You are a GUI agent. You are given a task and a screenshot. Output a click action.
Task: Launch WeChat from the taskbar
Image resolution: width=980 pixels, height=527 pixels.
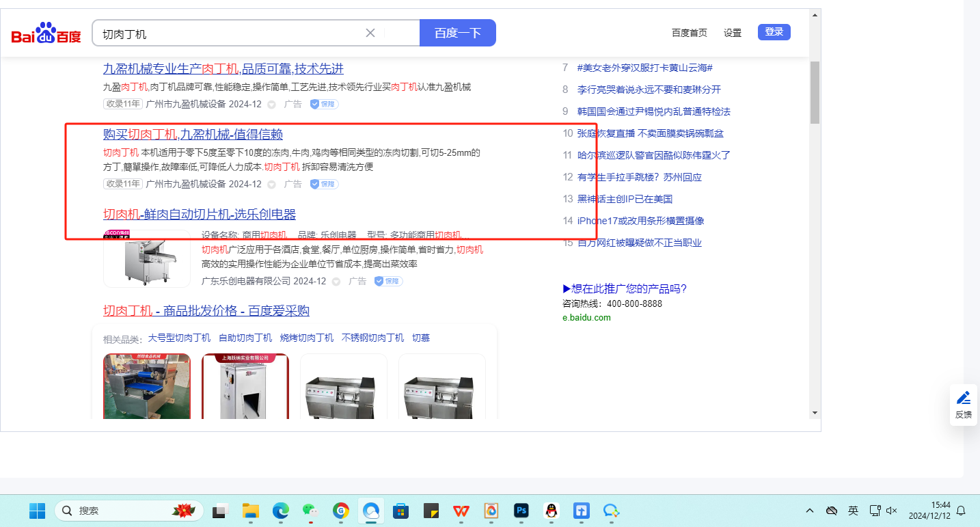(x=311, y=511)
